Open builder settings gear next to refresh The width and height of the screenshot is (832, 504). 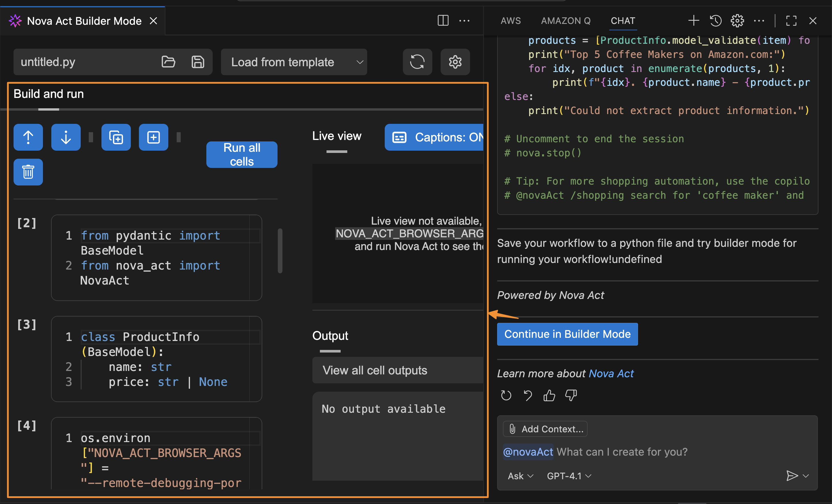click(455, 62)
